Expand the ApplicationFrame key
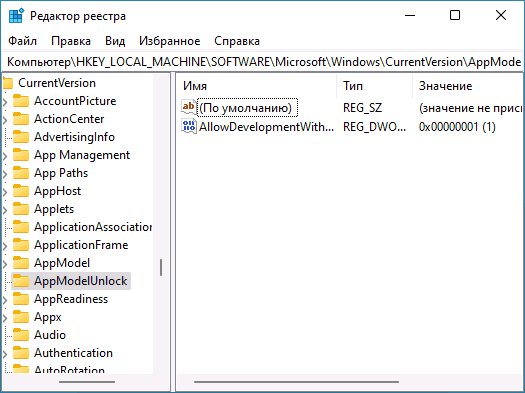 (5, 246)
